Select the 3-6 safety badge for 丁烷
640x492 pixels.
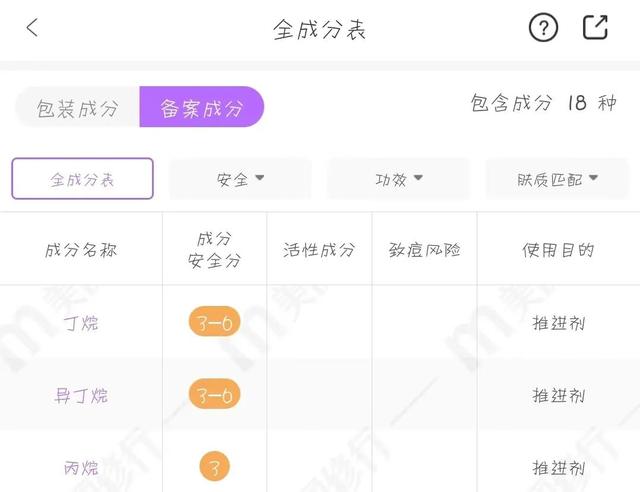214,322
